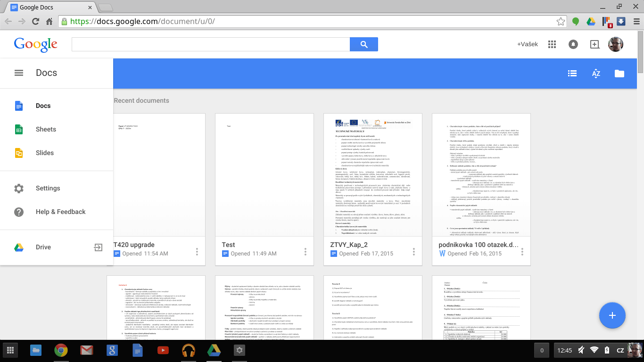Click "Opened 11:49 AM" text
Viewport: 644px width, 362px height.
point(254,254)
